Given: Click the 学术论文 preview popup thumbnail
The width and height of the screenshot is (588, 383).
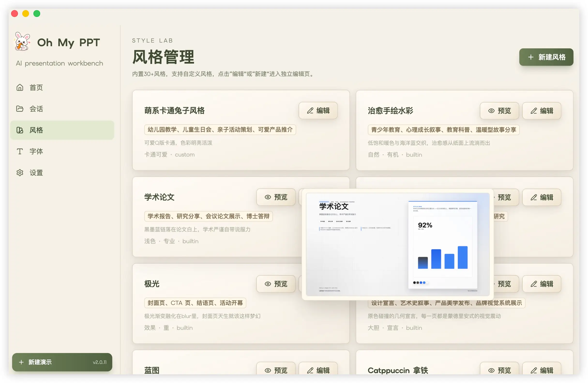Looking at the screenshot, I should coord(398,244).
